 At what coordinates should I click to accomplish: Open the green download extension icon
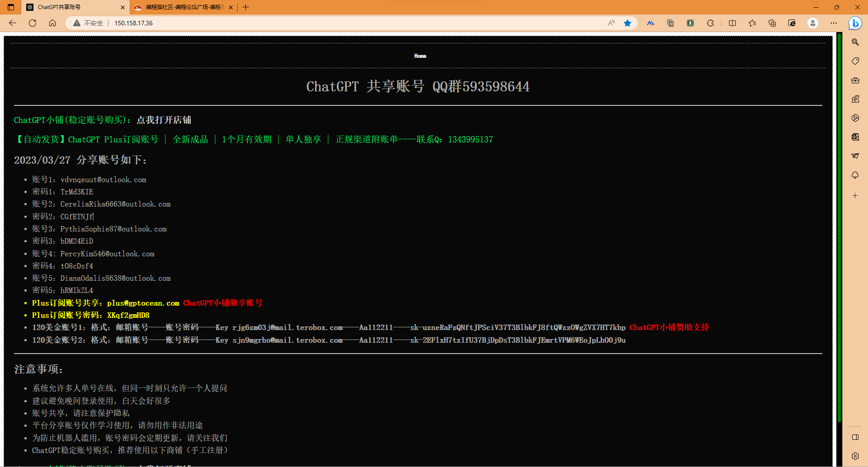click(690, 23)
